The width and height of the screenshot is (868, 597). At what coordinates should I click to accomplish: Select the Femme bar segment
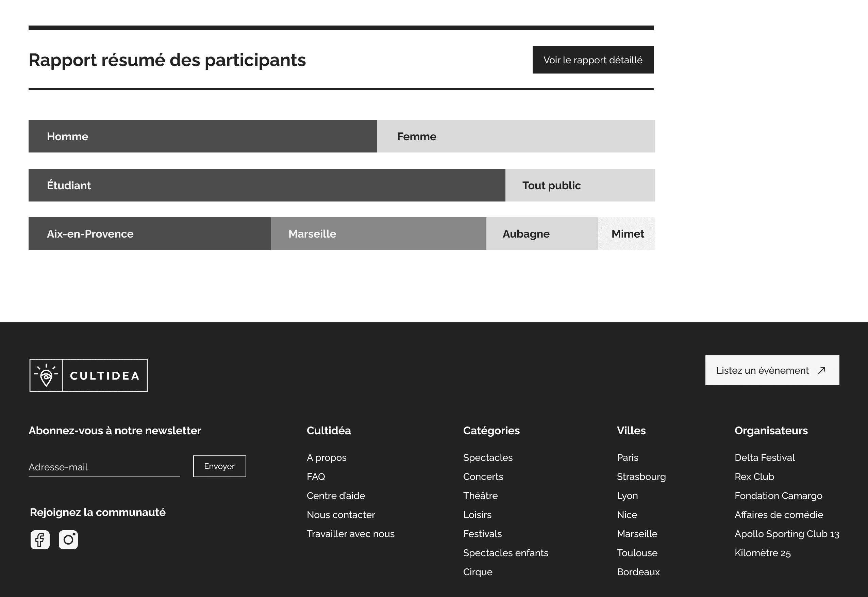click(516, 136)
